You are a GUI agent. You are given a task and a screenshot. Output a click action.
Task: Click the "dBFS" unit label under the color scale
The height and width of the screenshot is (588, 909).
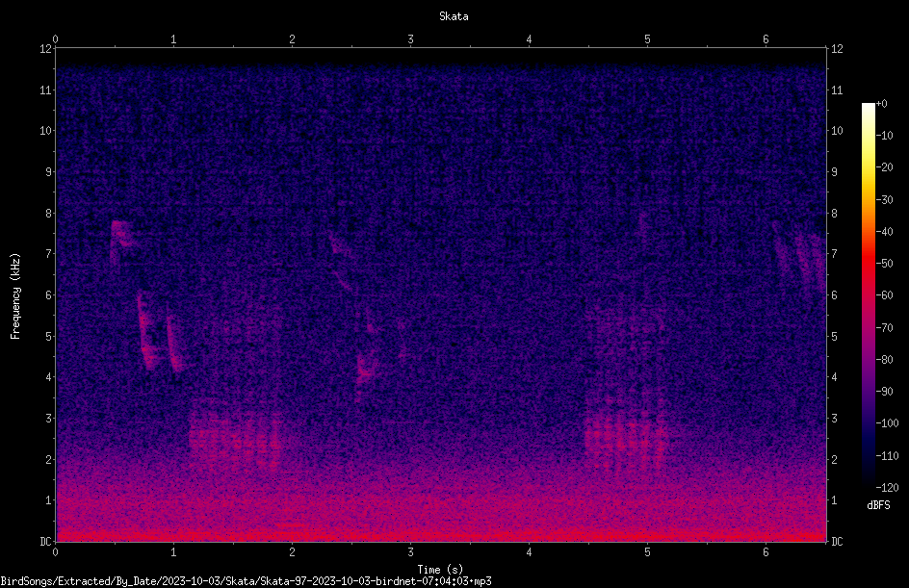click(x=878, y=505)
